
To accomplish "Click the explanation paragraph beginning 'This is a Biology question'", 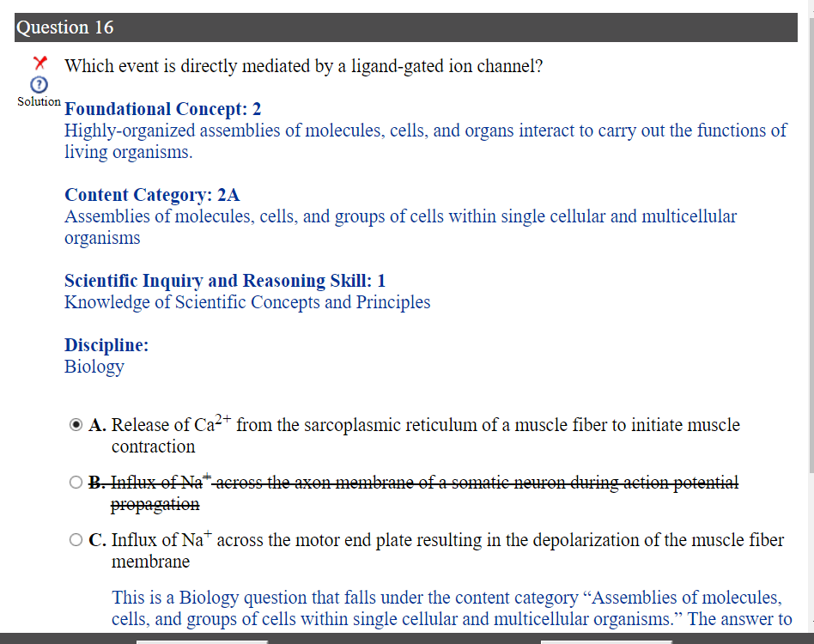I will (452, 608).
